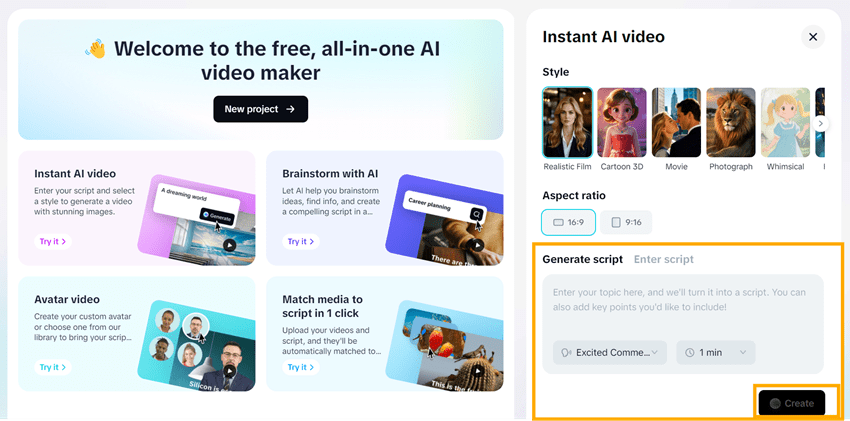The width and height of the screenshot is (850, 421).
Task: Open the Excited Comme... voice dropdown
Action: click(x=610, y=352)
